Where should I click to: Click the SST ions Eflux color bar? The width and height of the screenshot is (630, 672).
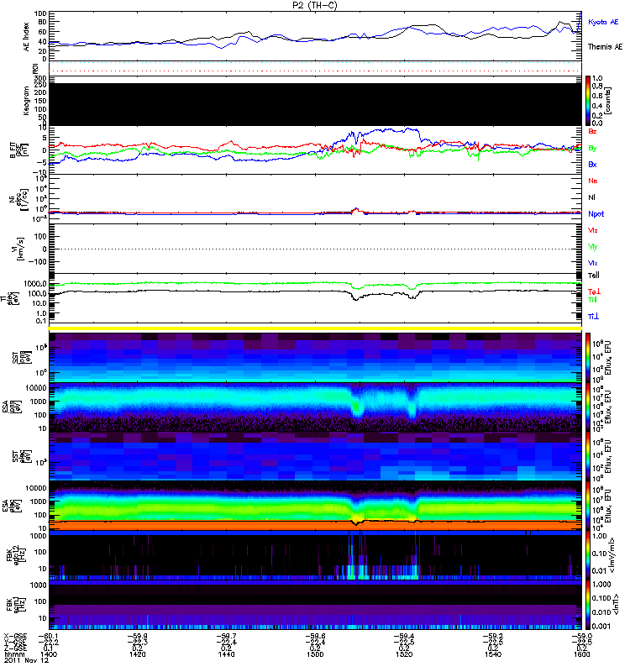[589, 358]
